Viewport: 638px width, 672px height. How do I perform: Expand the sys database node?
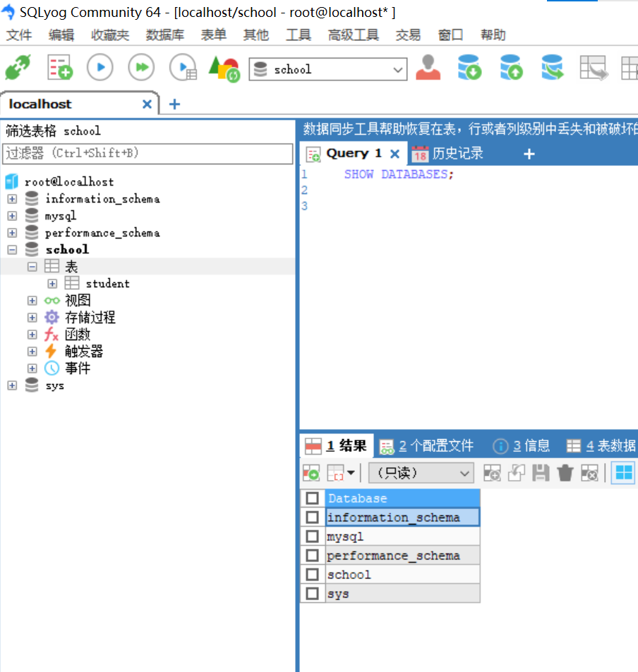click(x=12, y=385)
